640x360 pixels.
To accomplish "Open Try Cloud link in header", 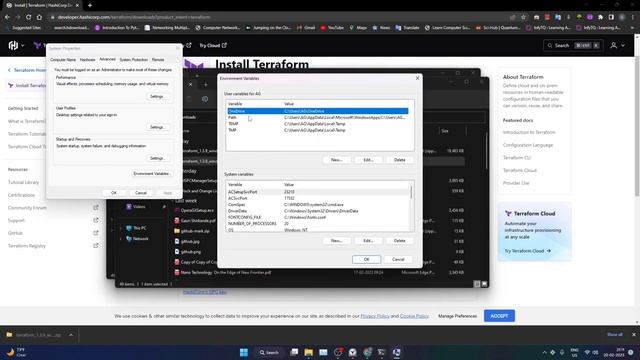I will click(213, 45).
